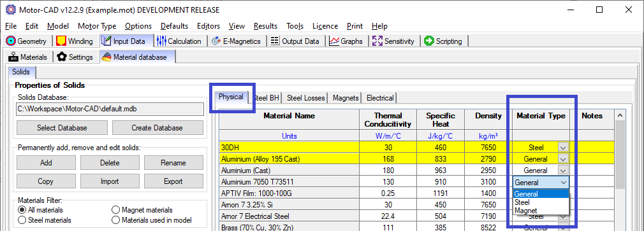Open the Winding tab
Screen dimensions: 644x231
pyautogui.click(x=75, y=41)
